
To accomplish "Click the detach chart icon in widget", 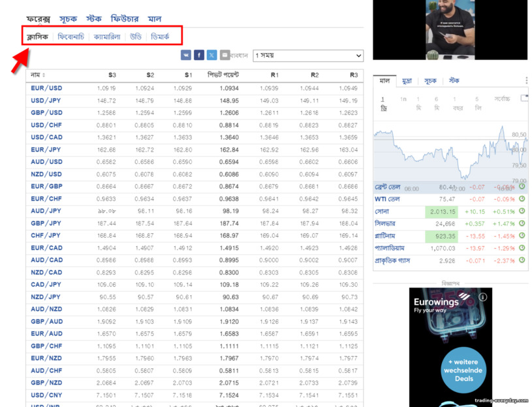I will (525, 99).
